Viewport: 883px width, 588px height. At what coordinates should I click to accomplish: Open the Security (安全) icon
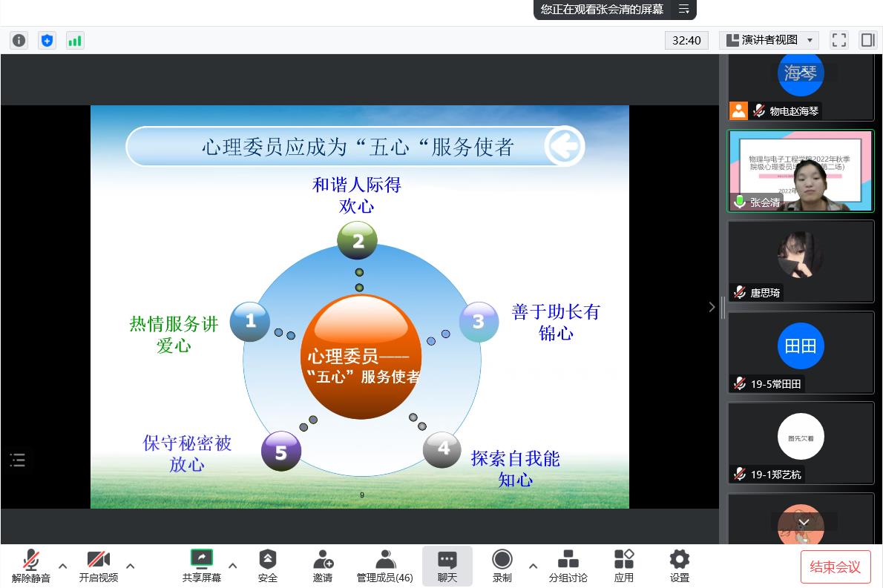coord(267,566)
